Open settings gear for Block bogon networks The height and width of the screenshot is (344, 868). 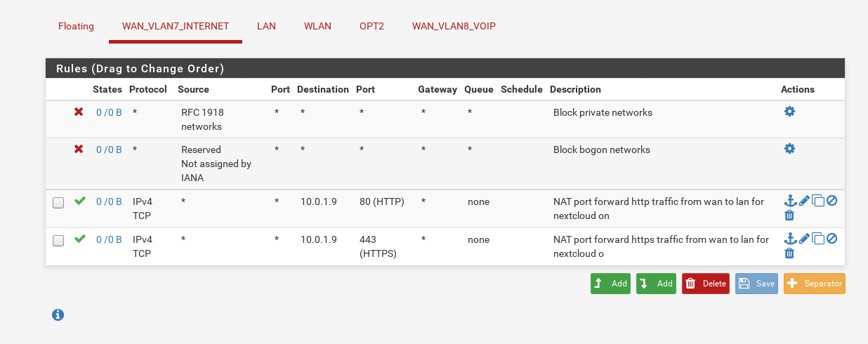[x=789, y=149]
